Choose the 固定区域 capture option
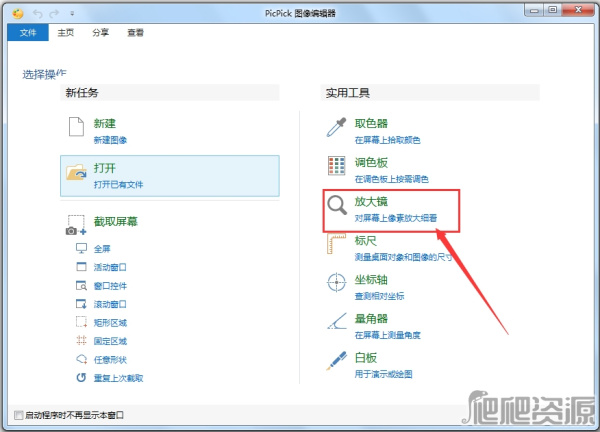 (110, 341)
